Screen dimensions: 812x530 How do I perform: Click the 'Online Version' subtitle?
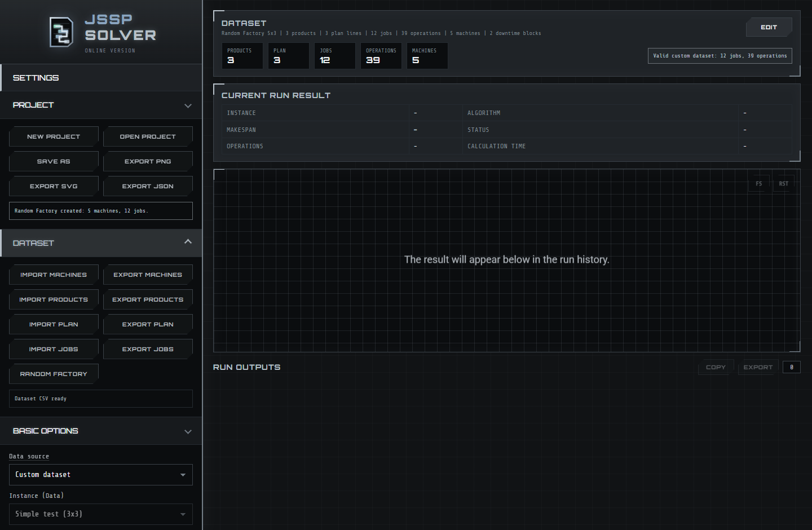point(110,51)
